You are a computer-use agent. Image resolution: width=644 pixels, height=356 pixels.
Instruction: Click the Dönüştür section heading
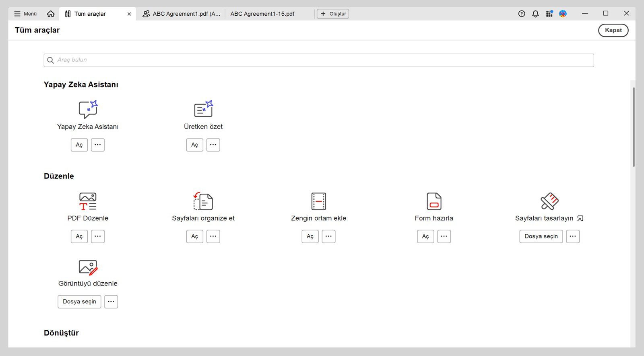61,333
